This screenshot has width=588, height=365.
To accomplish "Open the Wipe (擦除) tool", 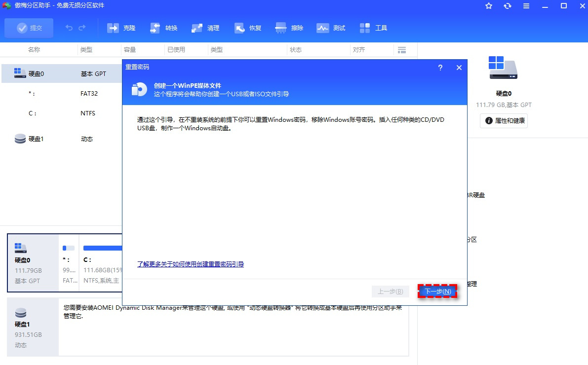I will 289,28.
